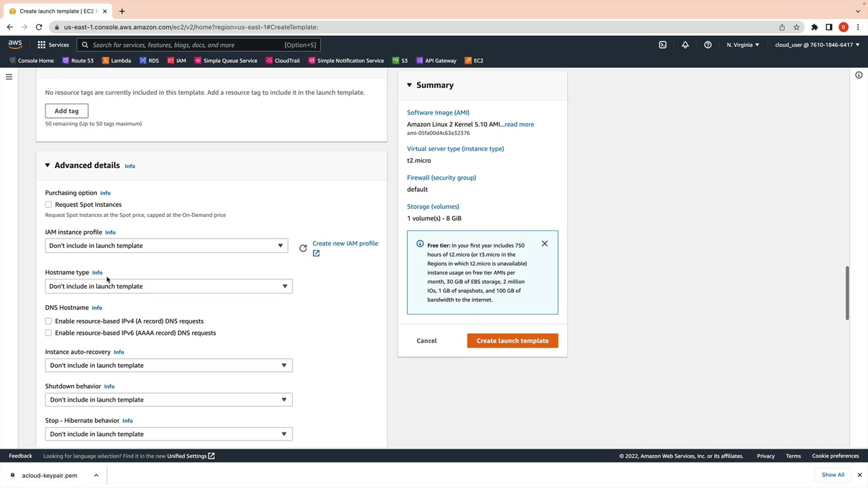Screen dimensions: 868x488
Task: Refresh the IAM instance profile list
Action: click(x=303, y=248)
